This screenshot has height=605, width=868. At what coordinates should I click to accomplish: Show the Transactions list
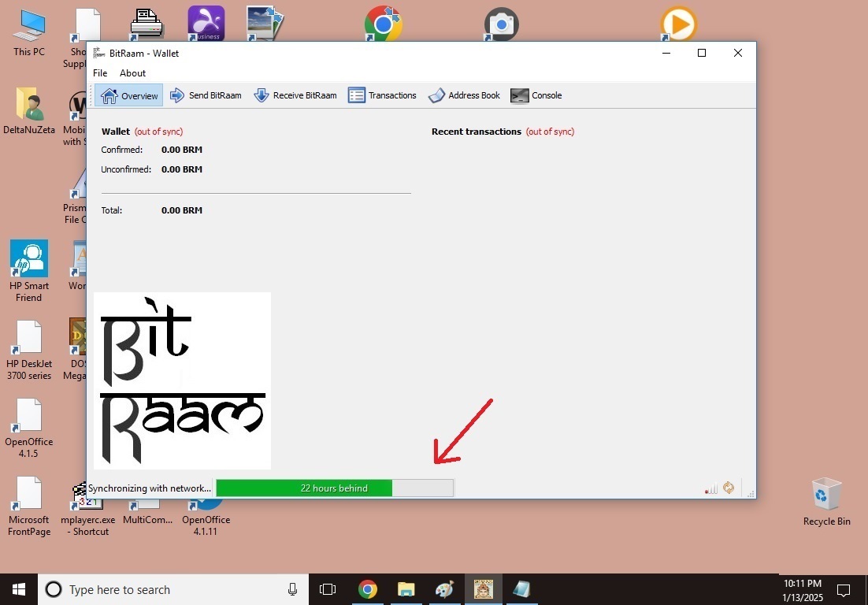click(382, 95)
